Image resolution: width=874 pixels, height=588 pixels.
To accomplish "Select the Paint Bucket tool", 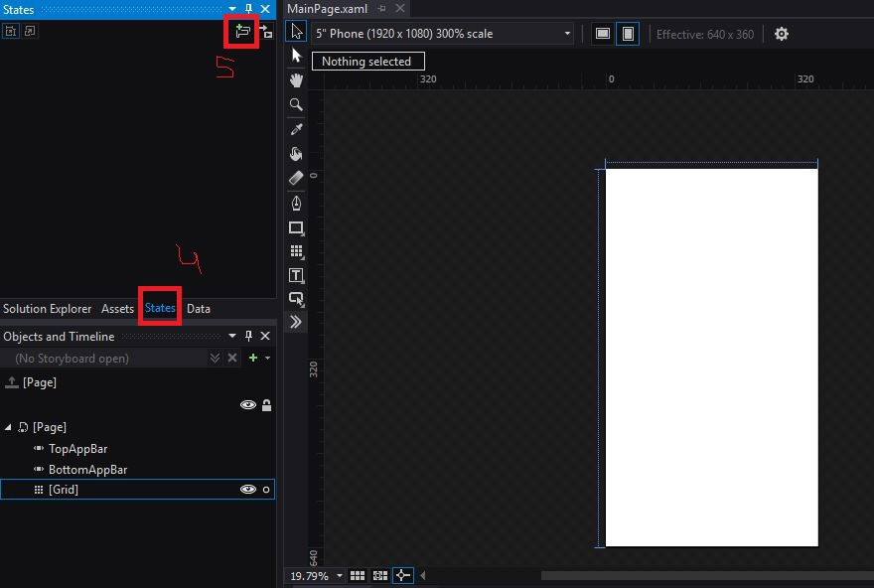I will (296, 153).
